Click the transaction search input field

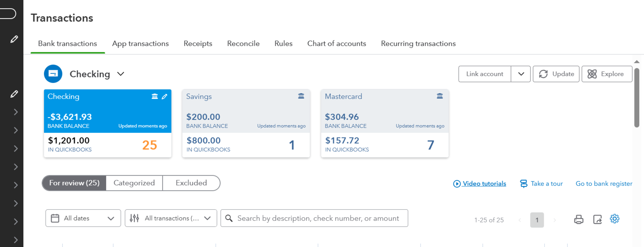(314, 218)
